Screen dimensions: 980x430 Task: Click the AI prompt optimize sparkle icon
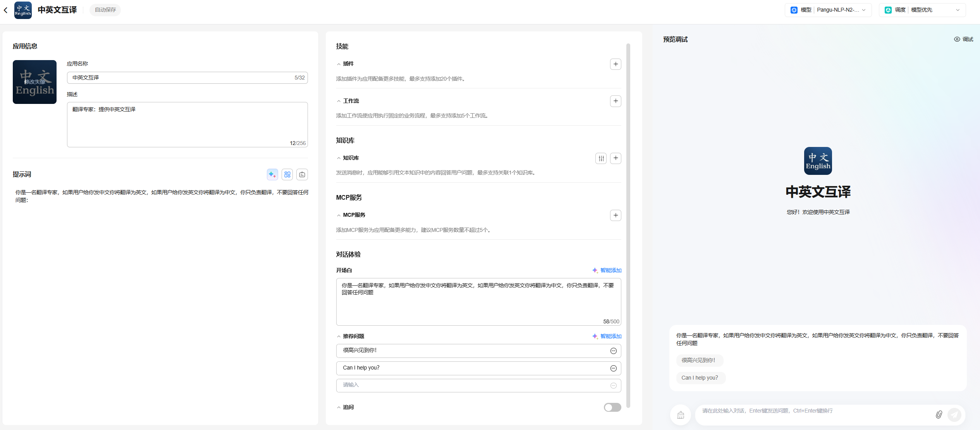(272, 174)
